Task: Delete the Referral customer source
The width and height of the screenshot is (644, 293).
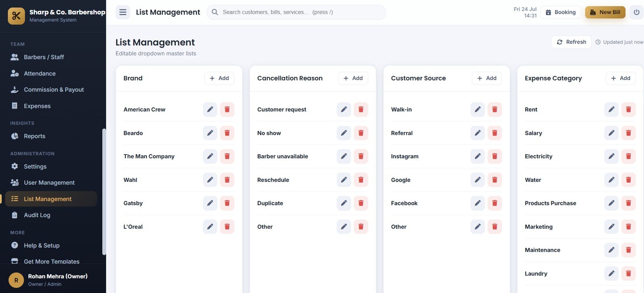Action: [x=495, y=133]
